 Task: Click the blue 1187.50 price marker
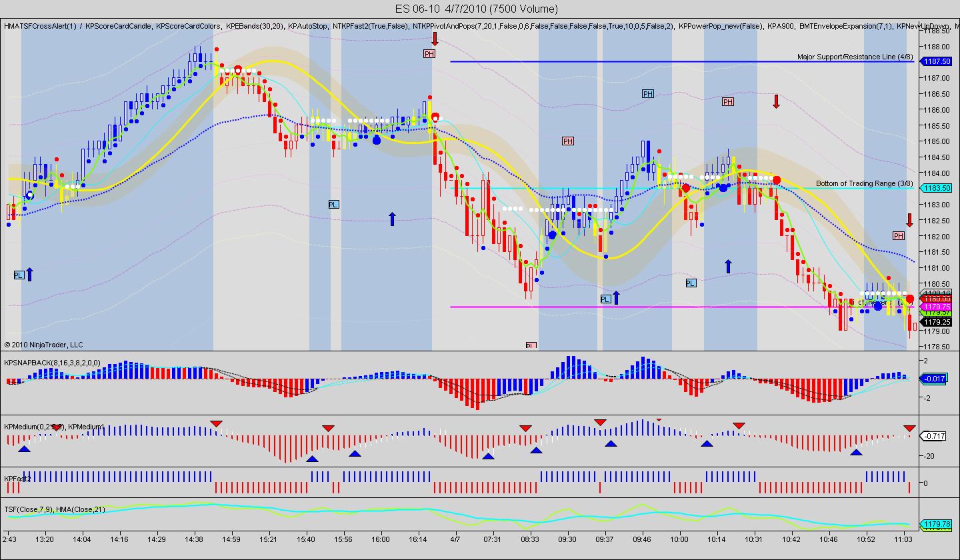tap(936, 61)
